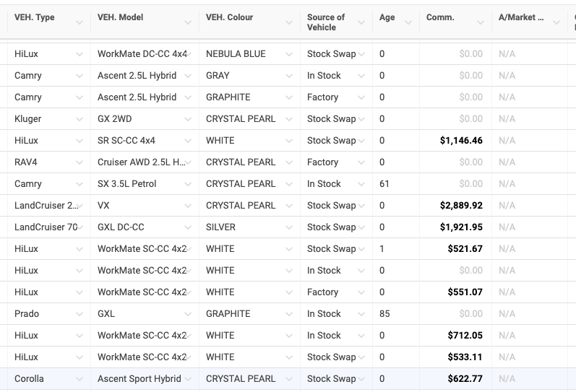
Task: Sort by the Age header label
Action: 387,17
